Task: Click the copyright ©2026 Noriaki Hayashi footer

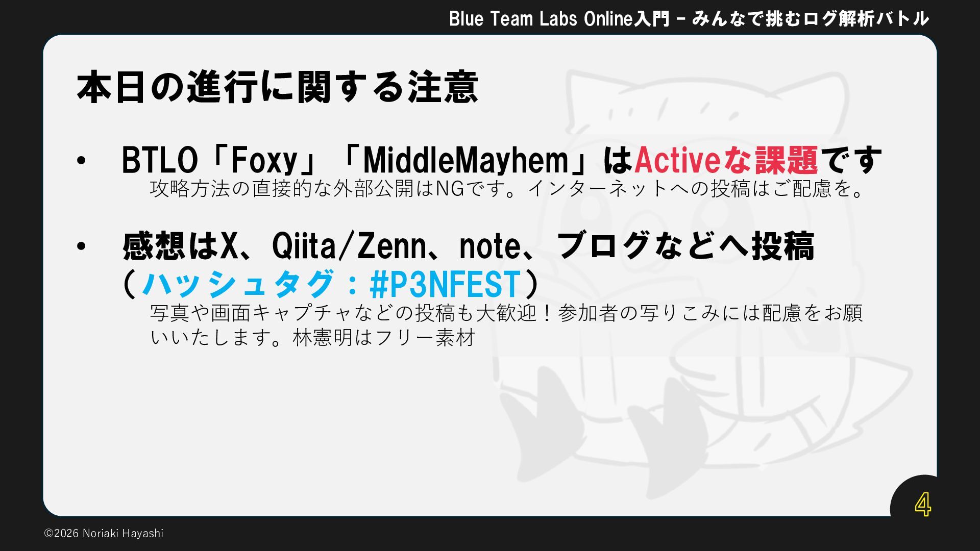Action: pyautogui.click(x=104, y=533)
